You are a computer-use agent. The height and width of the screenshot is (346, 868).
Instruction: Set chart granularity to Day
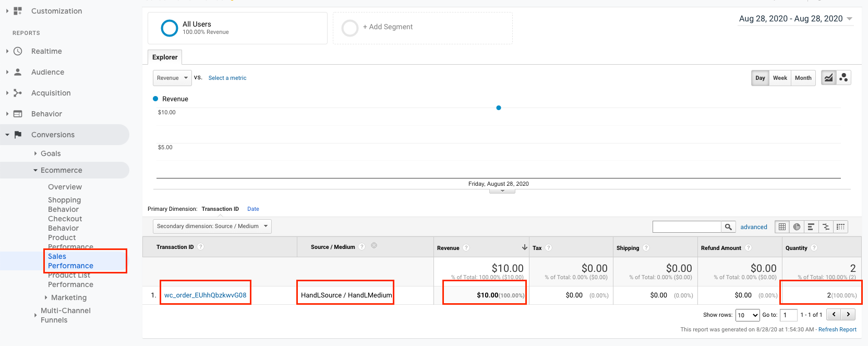(760, 78)
